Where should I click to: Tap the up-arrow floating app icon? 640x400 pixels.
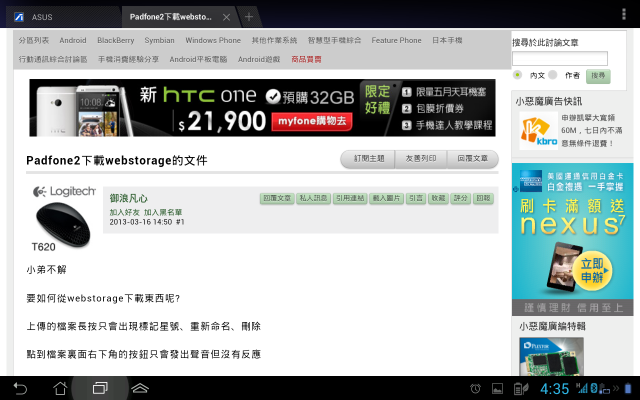coord(140,388)
